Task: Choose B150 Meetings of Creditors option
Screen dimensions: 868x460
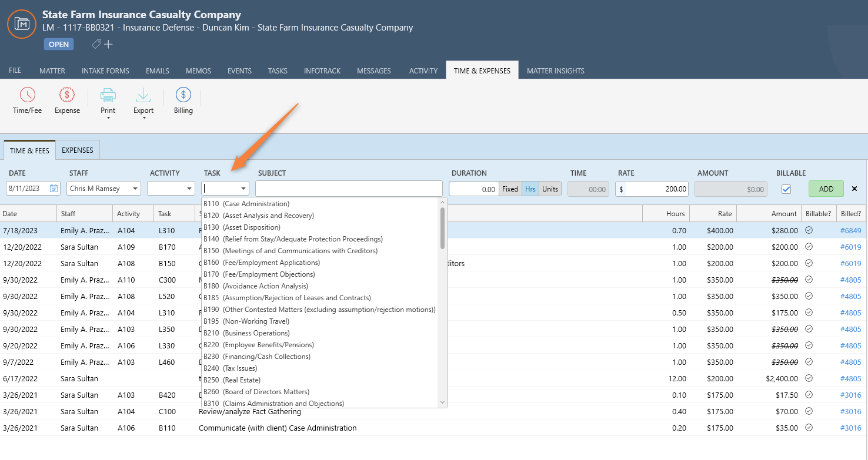Action: click(x=321, y=251)
